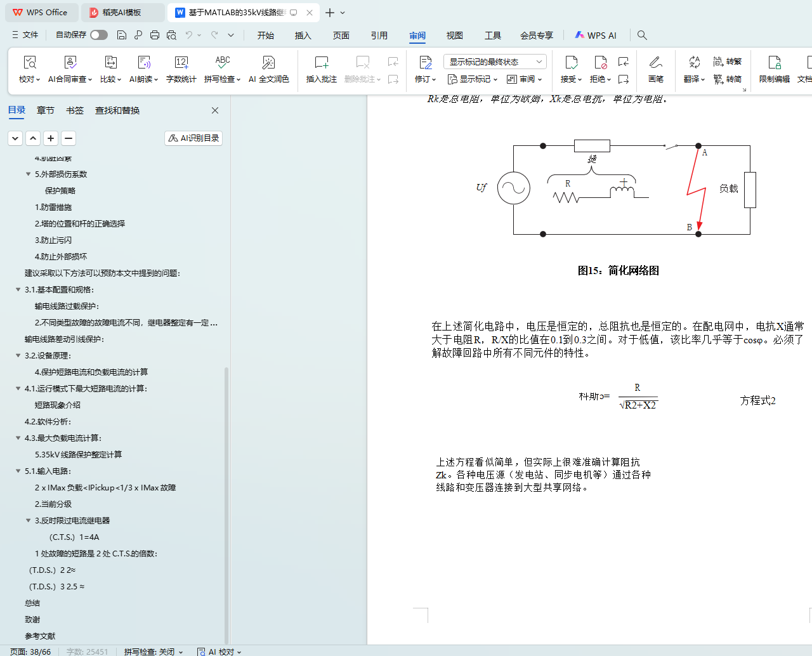This screenshot has width=812, height=656.
Task: Collapse the 5.外部损伤系数 outline node
Action: (x=28, y=174)
